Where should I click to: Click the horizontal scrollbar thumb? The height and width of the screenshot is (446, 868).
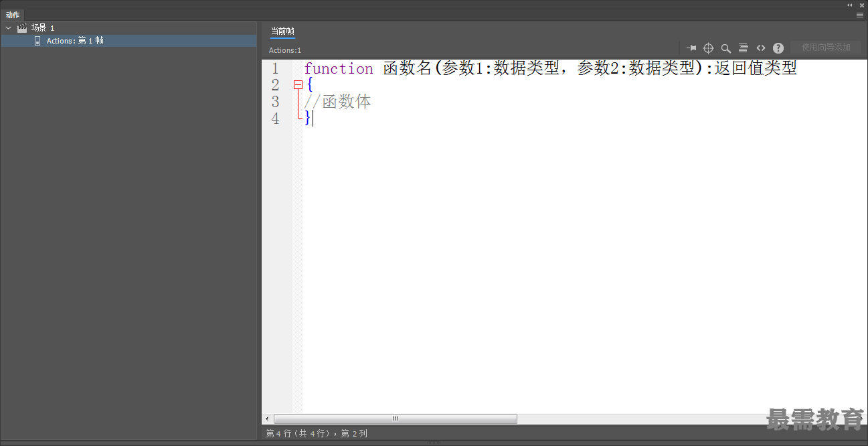point(396,419)
